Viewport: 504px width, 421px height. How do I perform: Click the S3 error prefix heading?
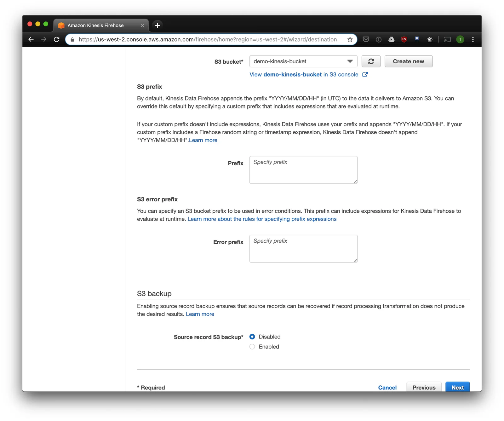coord(157,199)
